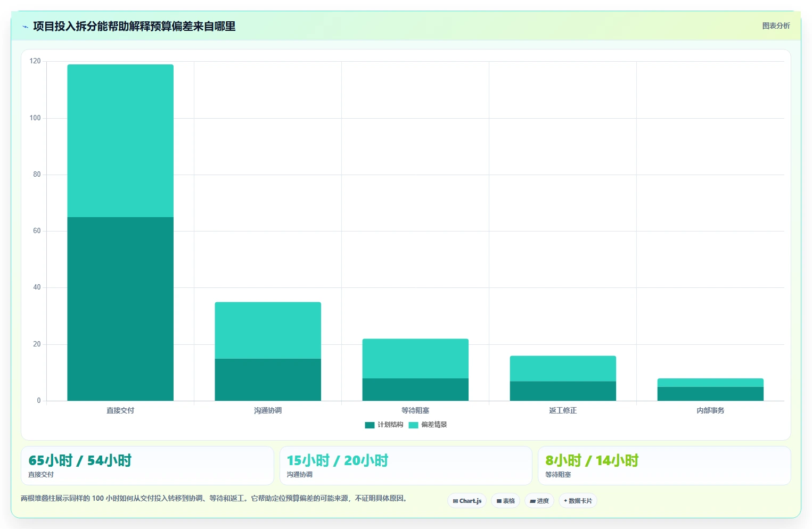812x529 pixels.
Task: Click the footnote text starting 两根堆叠柱展示
Action: 215,499
